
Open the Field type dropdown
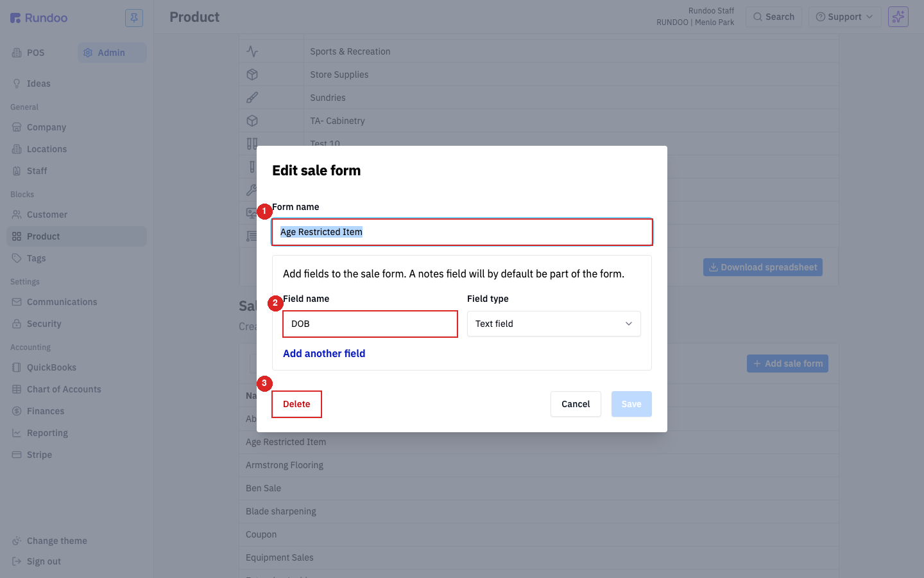[554, 324]
